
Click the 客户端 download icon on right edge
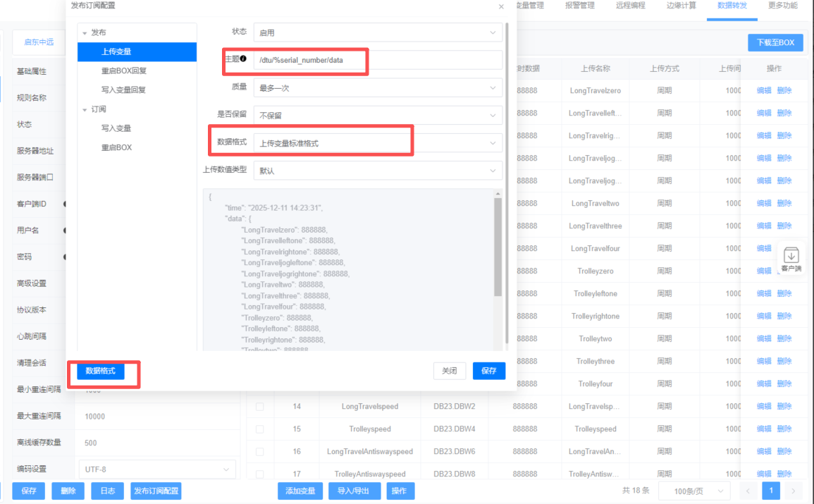point(791,259)
